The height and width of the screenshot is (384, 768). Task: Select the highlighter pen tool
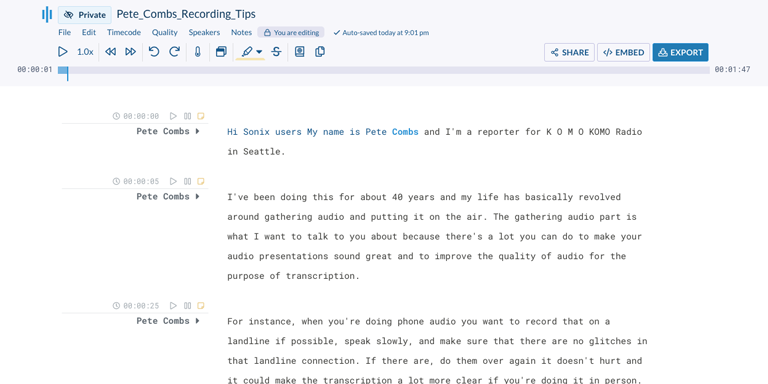pos(247,52)
